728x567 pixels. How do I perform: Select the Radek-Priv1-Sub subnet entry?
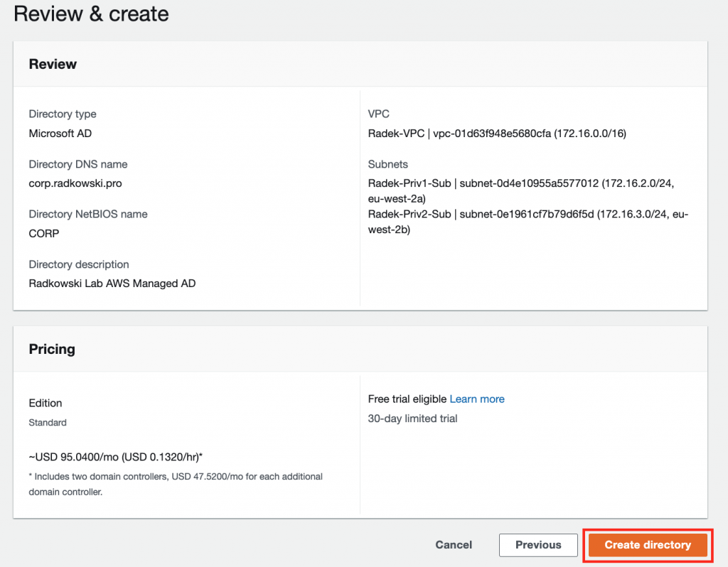click(521, 190)
